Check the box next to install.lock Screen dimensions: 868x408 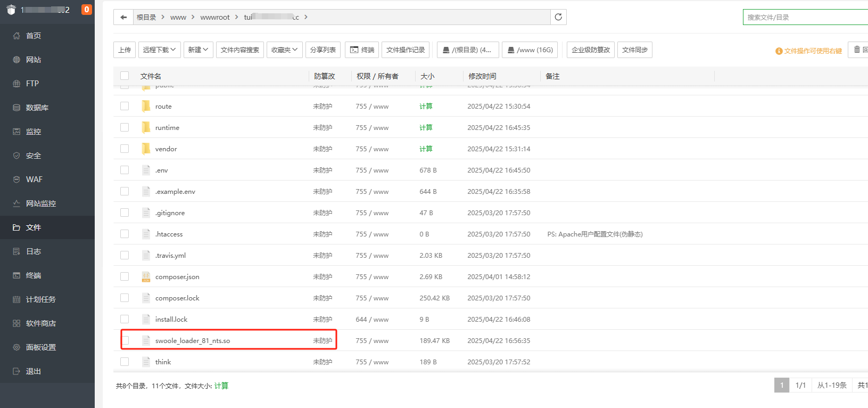point(125,319)
